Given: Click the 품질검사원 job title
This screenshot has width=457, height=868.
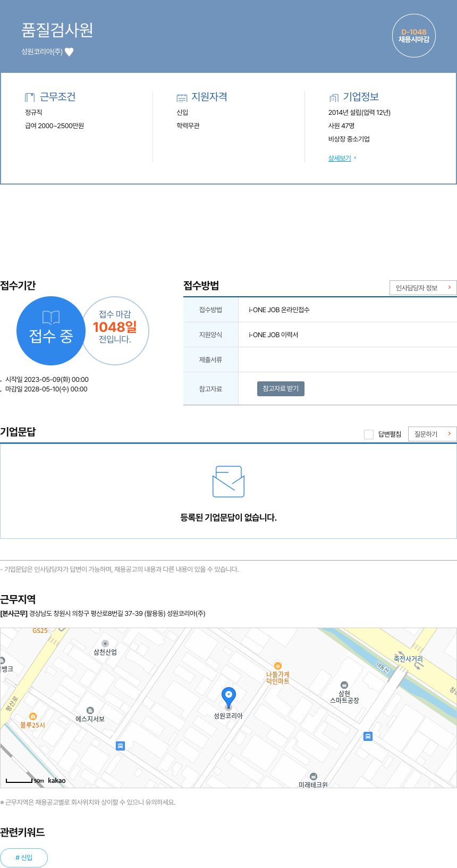Looking at the screenshot, I should click(x=57, y=30).
